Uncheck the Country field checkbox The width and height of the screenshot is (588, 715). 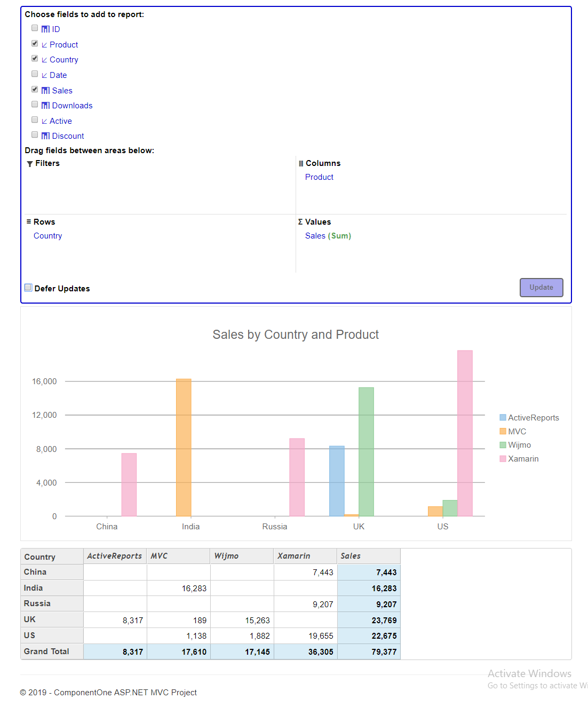[35, 59]
